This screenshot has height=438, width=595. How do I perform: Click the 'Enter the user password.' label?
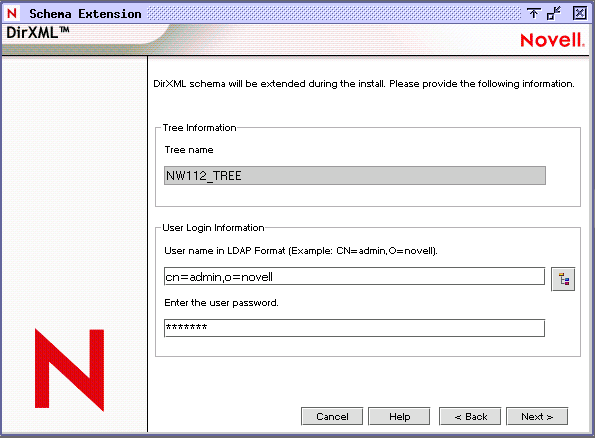(221, 303)
